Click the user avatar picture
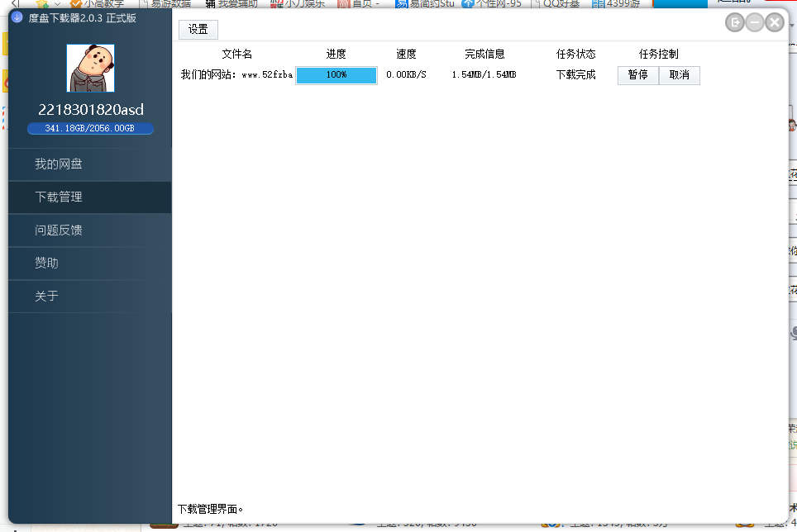This screenshot has height=532, width=797. (x=90, y=68)
